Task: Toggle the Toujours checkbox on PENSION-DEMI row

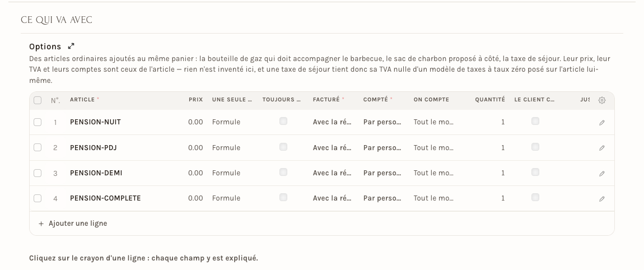Action: tap(283, 172)
